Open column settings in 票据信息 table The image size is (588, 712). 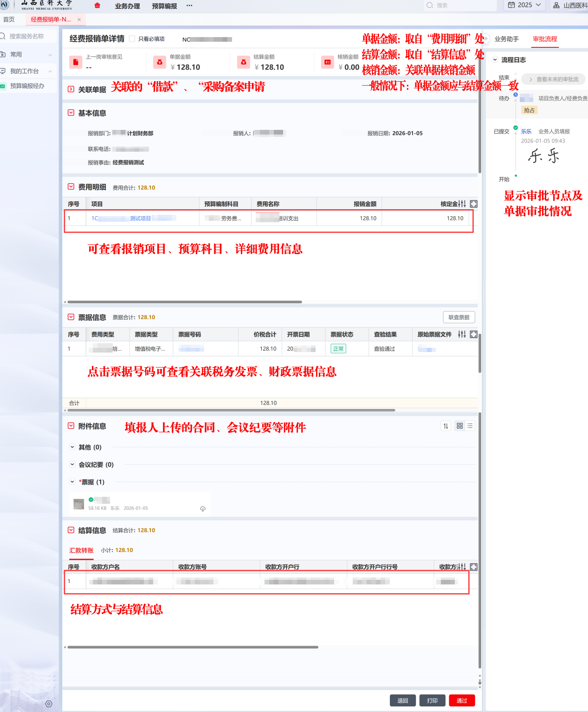pos(462,334)
